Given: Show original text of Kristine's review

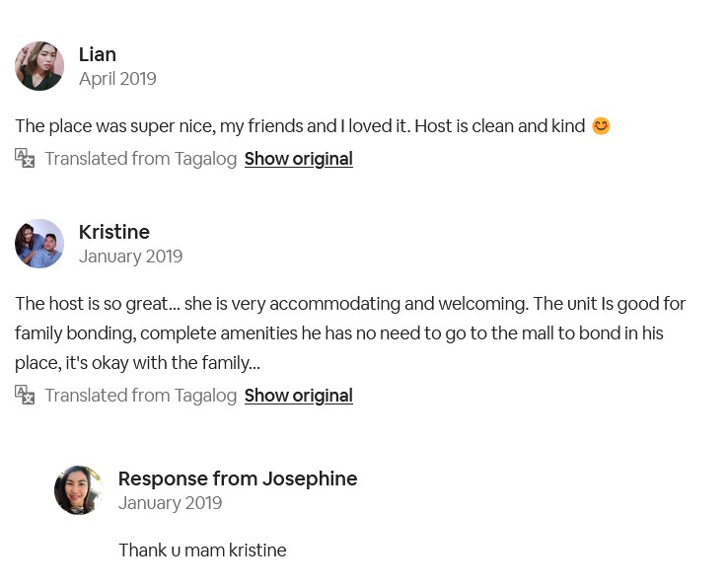Looking at the screenshot, I should tap(298, 396).
